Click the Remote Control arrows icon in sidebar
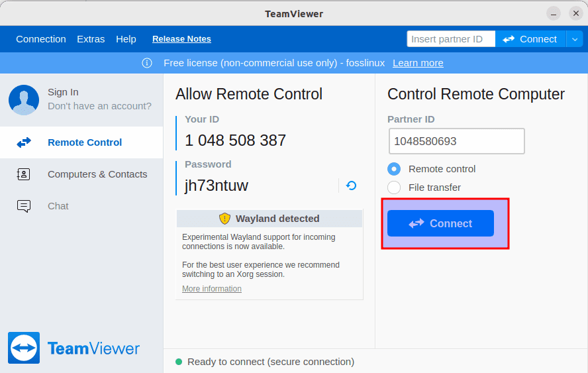The width and height of the screenshot is (588, 373). [24, 142]
